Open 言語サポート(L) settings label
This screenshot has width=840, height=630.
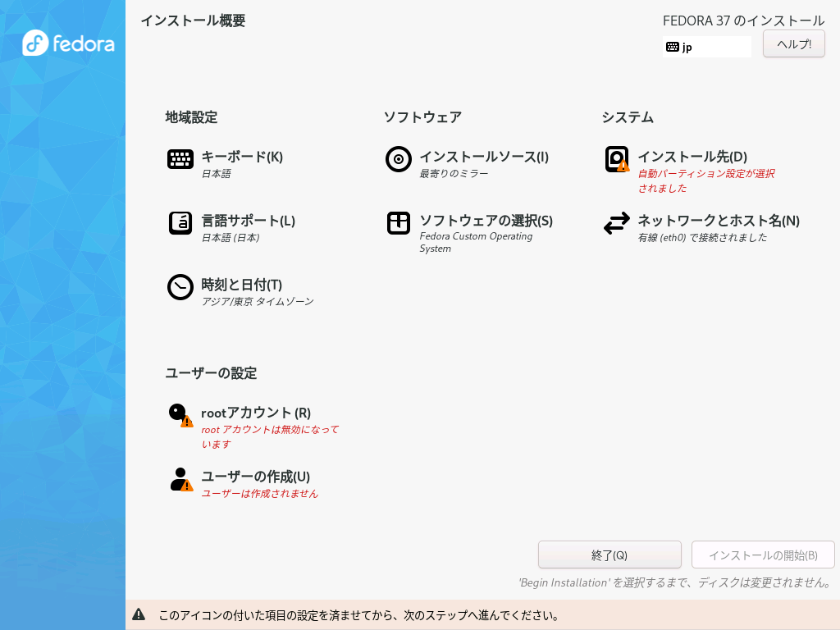tap(248, 221)
